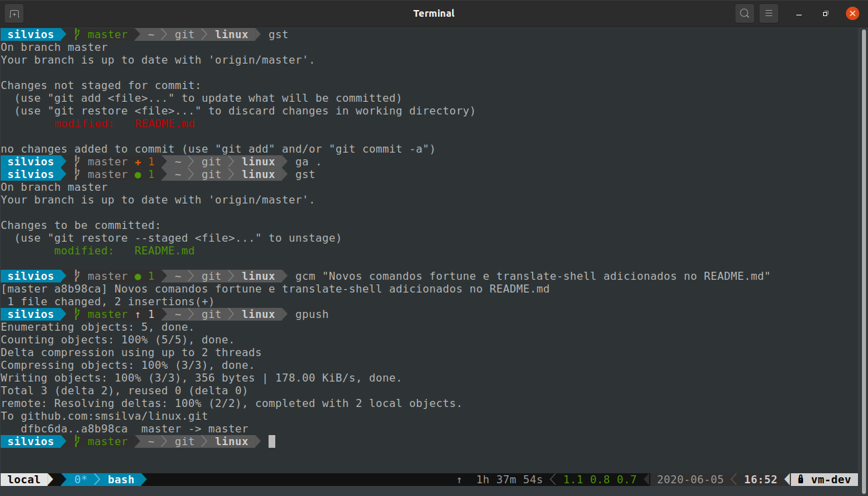The height and width of the screenshot is (496, 868).
Task: Click the git branch icon on last prompt
Action: point(77,442)
